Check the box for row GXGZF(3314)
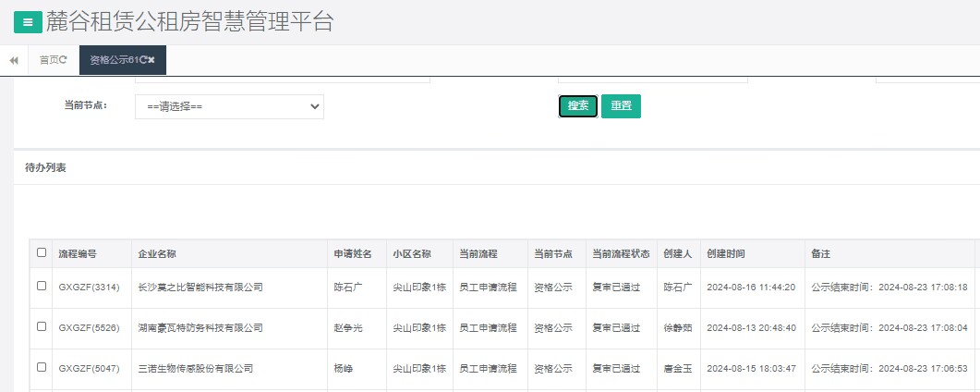Viewport: 980px width, 392px height. click(42, 287)
